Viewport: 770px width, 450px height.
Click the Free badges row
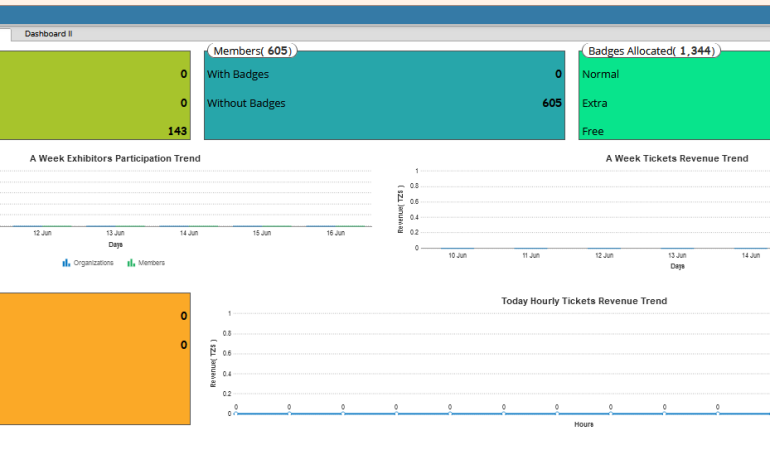[x=593, y=131]
